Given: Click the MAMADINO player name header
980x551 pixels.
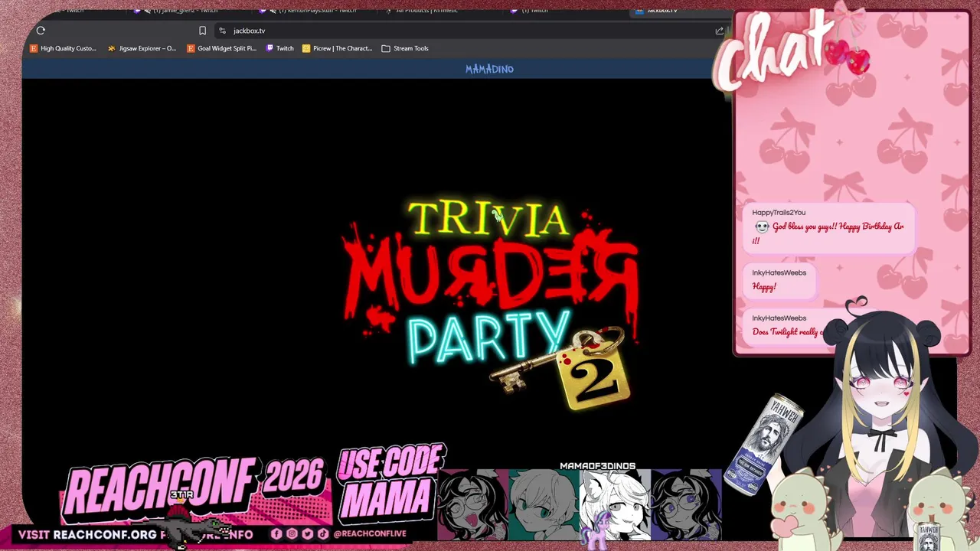Looking at the screenshot, I should coord(489,69).
